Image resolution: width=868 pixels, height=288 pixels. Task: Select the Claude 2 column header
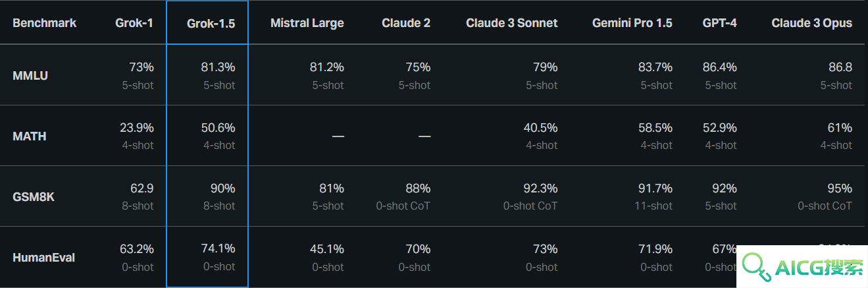pos(406,23)
